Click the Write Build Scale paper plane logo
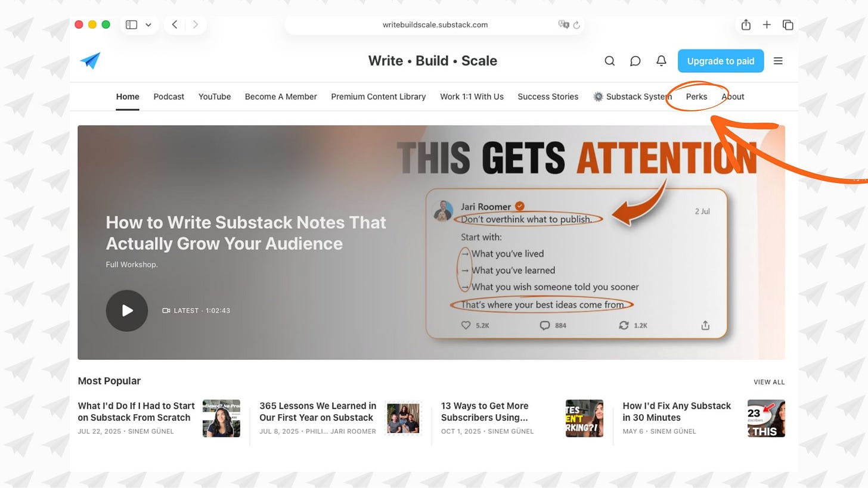868x488 pixels. coord(90,61)
